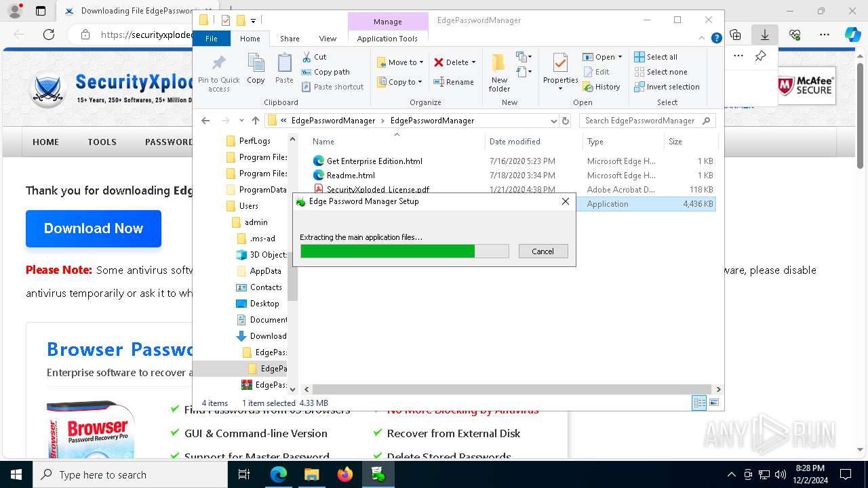Open Task View on taskbar
The image size is (868, 488).
[245, 474]
